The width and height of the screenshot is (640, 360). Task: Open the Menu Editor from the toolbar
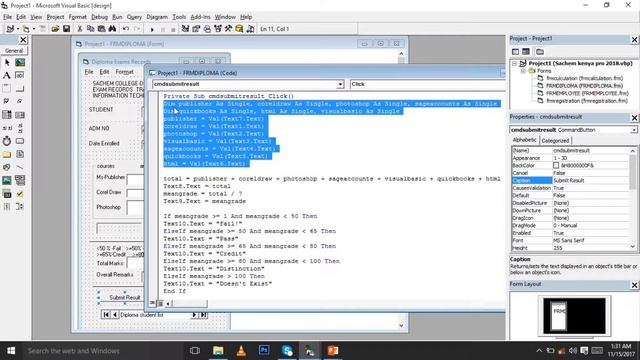point(43,29)
